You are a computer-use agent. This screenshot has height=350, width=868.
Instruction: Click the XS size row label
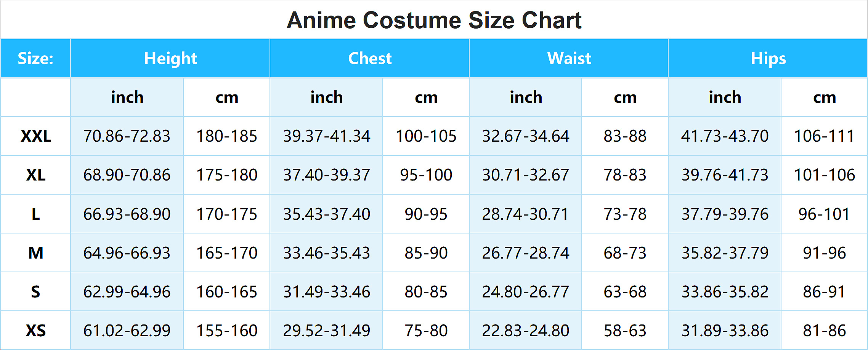coord(35,331)
